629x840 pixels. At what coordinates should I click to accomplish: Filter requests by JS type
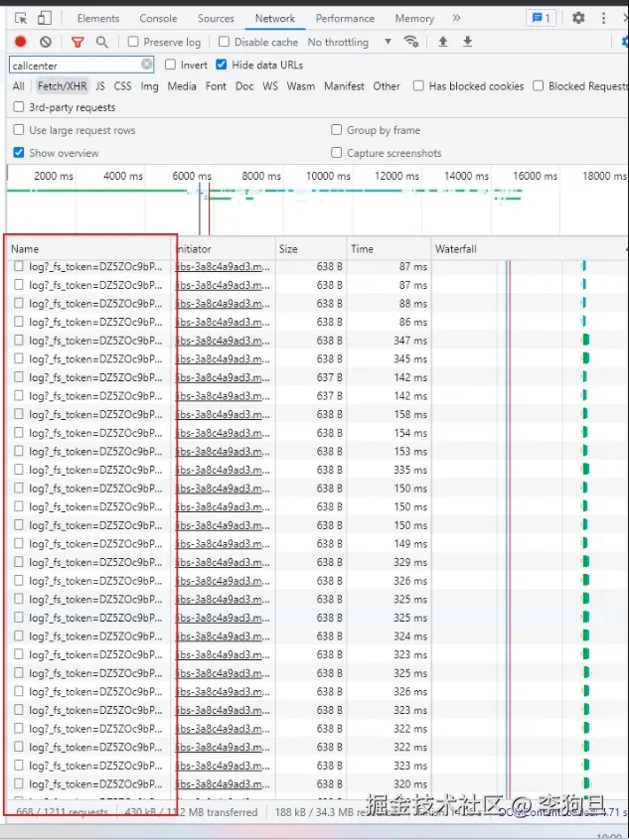[100, 86]
